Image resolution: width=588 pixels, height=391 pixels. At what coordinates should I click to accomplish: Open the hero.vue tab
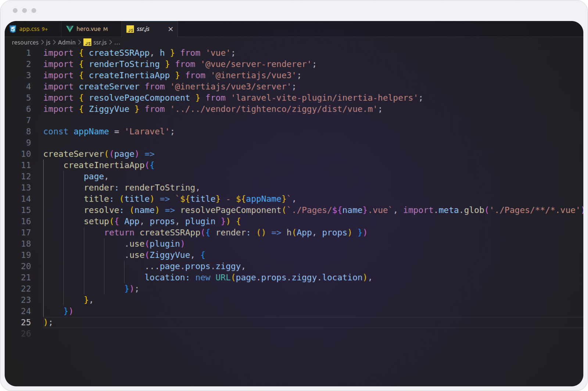[x=88, y=29]
